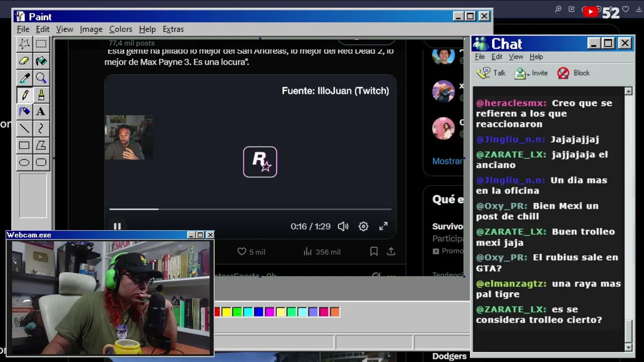The height and width of the screenshot is (362, 644).
Task: Activate the Magnifier tool in Paint
Action: point(41,78)
